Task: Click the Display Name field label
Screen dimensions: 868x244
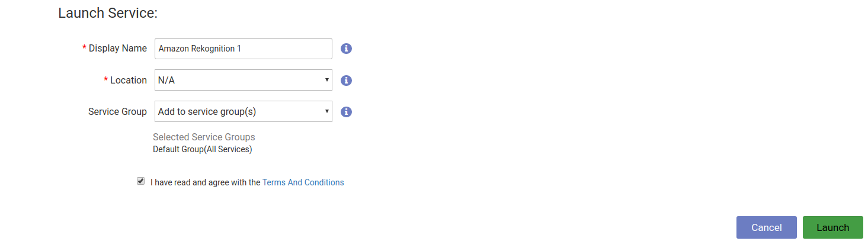Action: point(117,49)
